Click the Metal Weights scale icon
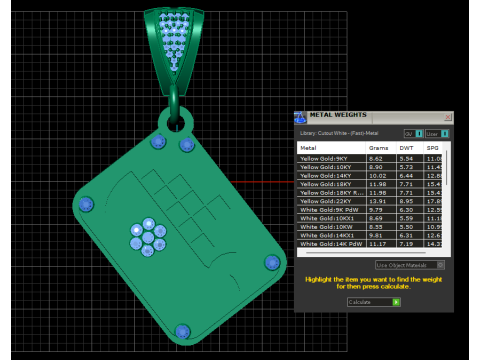 [x=300, y=117]
